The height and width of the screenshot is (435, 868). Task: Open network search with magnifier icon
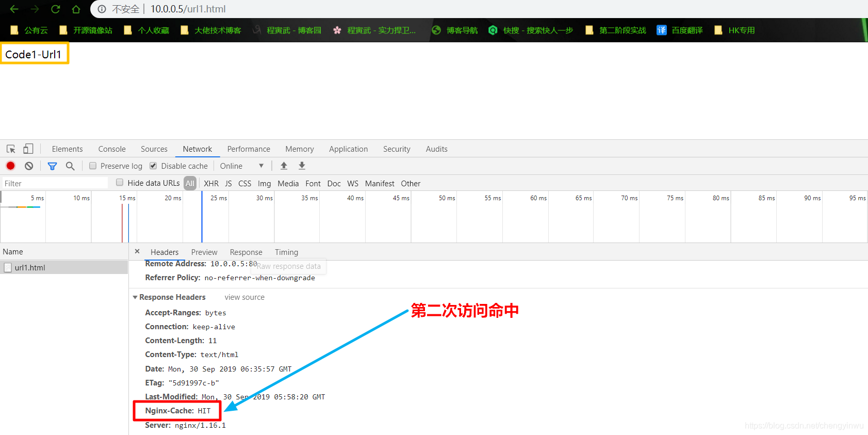pyautogui.click(x=70, y=166)
